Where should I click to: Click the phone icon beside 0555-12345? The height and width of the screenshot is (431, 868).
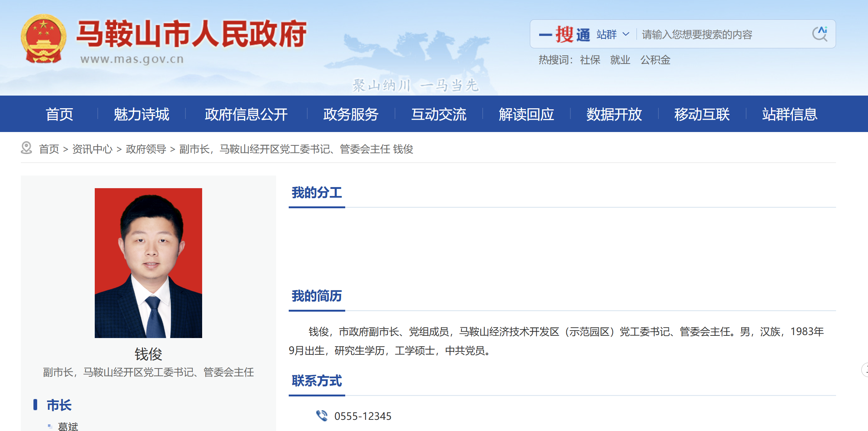(x=322, y=415)
